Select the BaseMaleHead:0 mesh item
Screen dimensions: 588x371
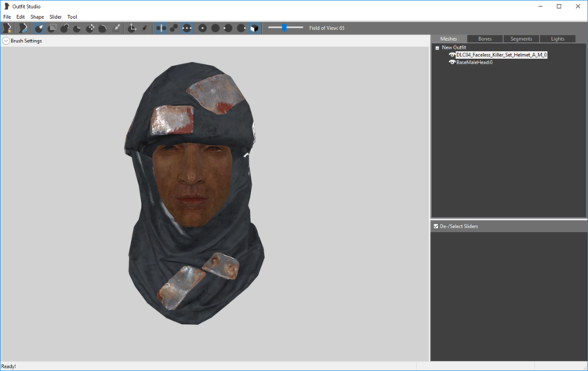tap(474, 62)
